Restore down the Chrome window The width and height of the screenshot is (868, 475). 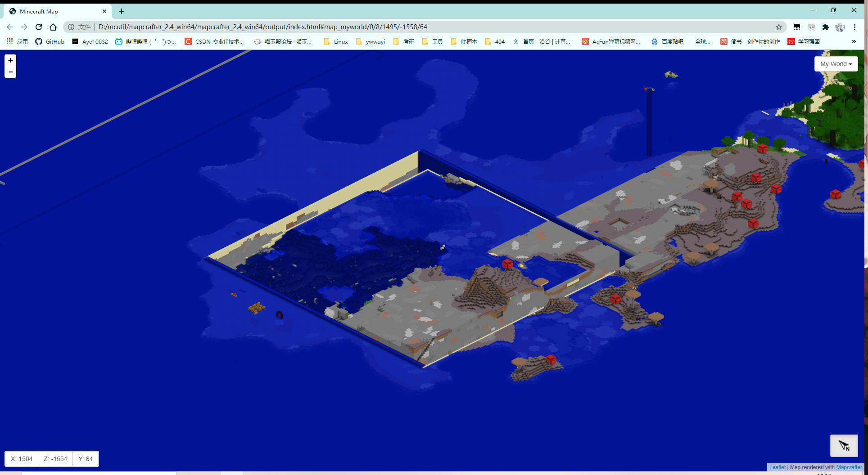pos(833,10)
